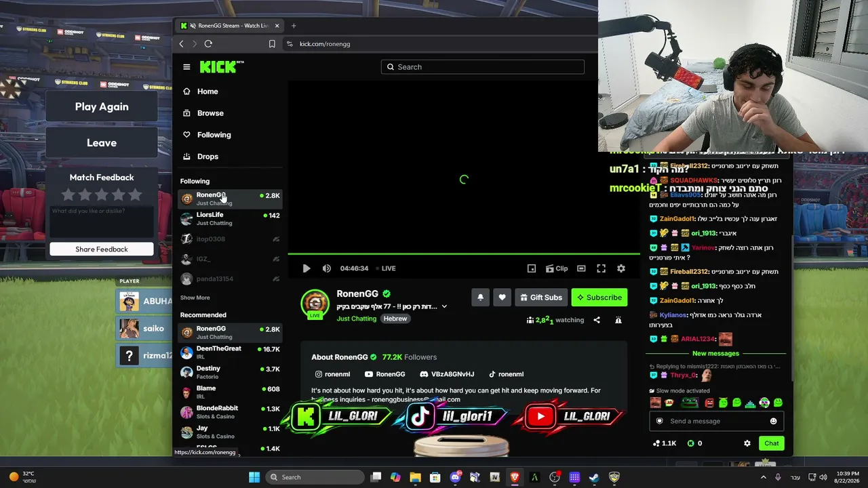Click Play Again in the game window
868x488 pixels.
point(102,106)
